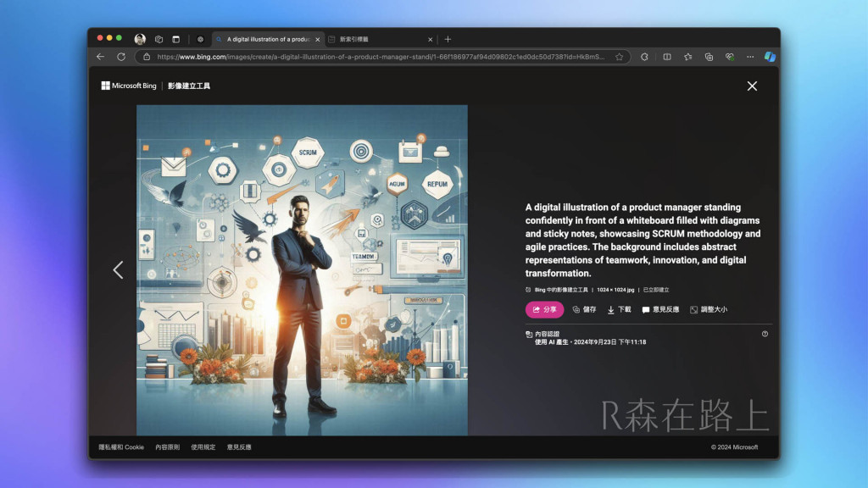The width and height of the screenshot is (868, 488).
Task: View site information lock icon
Action: click(147, 57)
